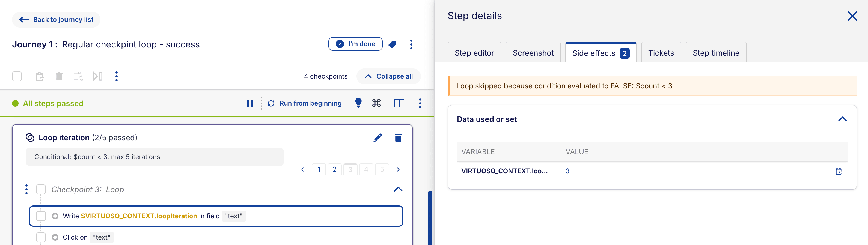868x245 pixels.
Task: Open keyboard shortcuts command icon
Action: [x=376, y=103]
